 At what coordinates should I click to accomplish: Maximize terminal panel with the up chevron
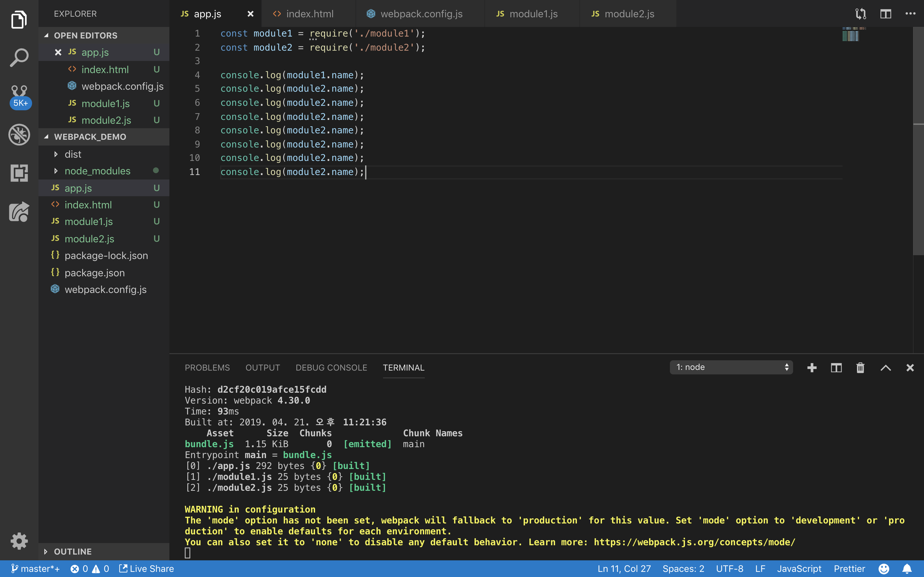pyautogui.click(x=886, y=367)
